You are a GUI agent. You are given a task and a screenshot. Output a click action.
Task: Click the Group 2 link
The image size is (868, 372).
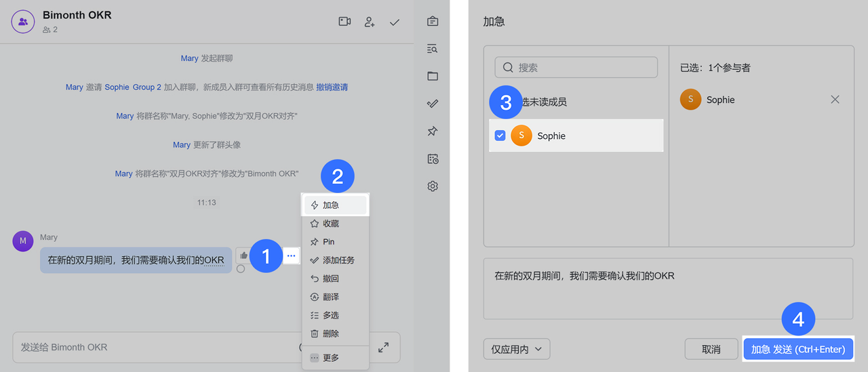[x=147, y=87]
